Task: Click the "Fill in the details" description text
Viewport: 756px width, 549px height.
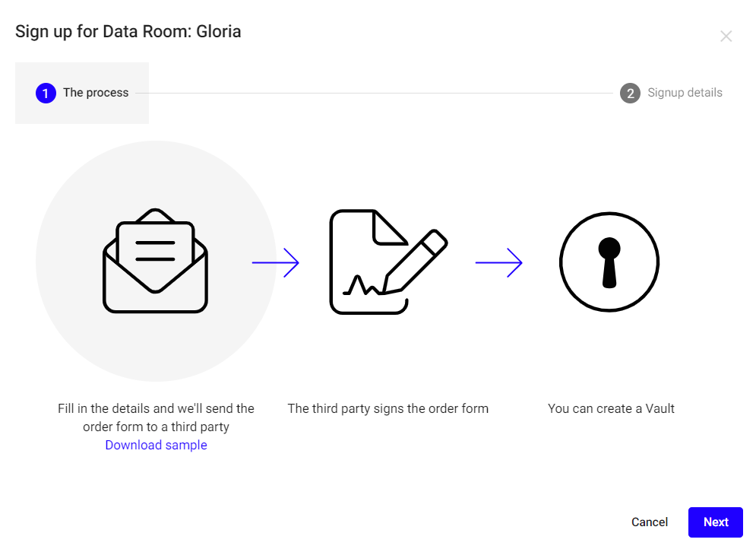Action: (x=156, y=409)
